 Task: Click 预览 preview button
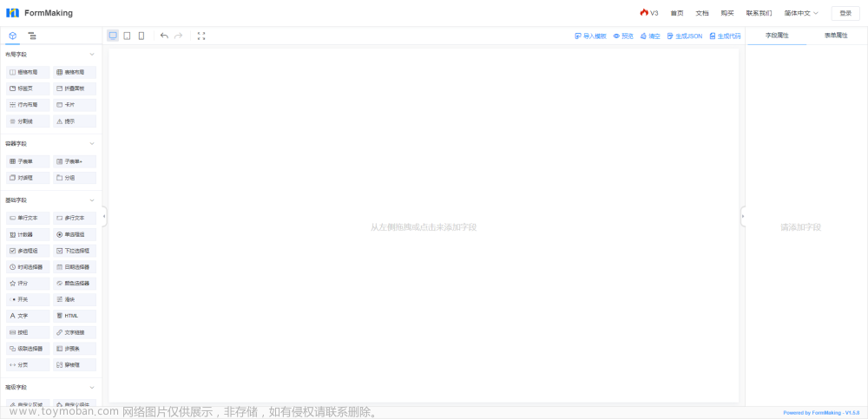point(623,36)
